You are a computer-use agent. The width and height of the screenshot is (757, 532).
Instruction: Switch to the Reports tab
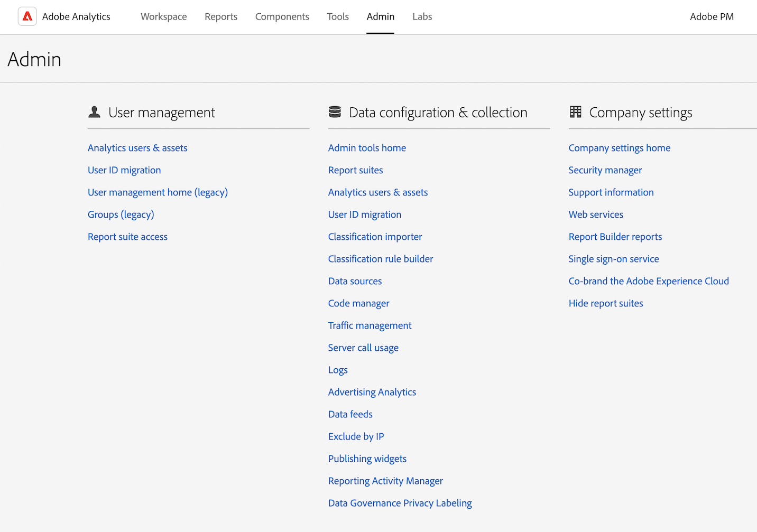pyautogui.click(x=221, y=17)
